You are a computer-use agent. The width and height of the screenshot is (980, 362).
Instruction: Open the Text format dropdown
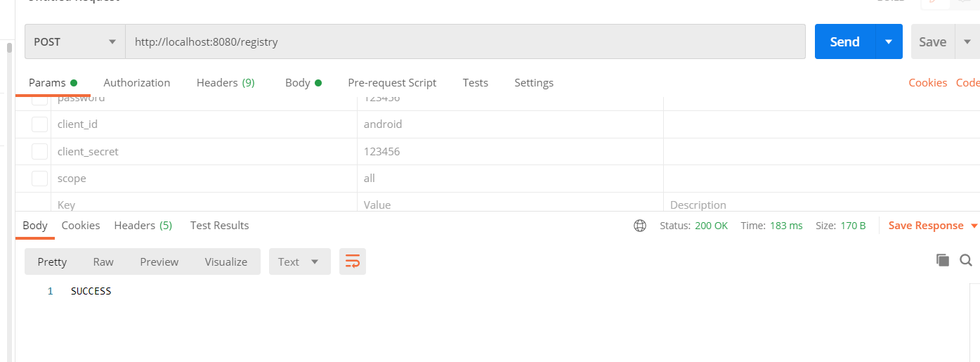(x=299, y=261)
